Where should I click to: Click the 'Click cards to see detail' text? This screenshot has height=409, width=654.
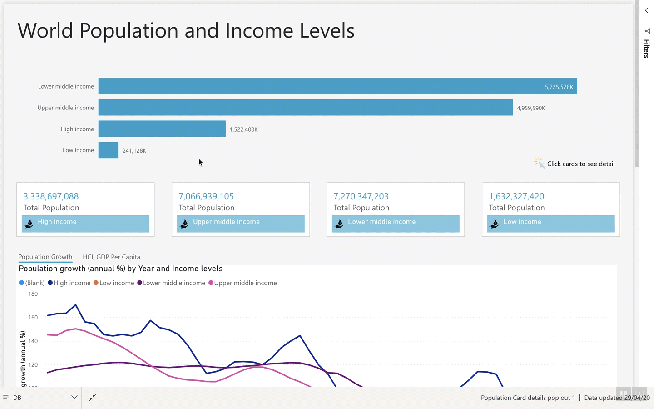pos(580,164)
